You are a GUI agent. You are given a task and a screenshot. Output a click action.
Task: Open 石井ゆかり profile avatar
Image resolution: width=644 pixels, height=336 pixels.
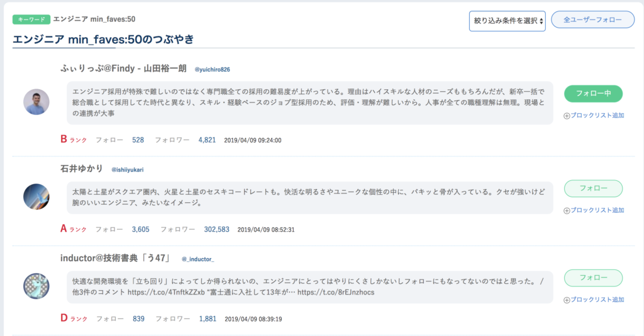point(36,197)
